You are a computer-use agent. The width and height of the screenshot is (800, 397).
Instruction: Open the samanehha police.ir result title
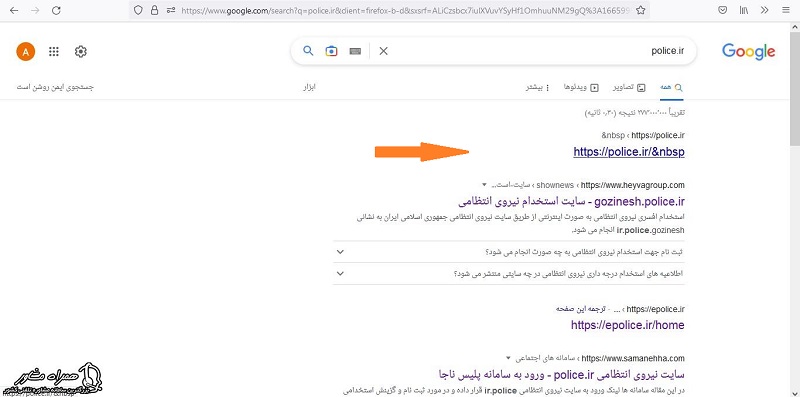(561, 374)
